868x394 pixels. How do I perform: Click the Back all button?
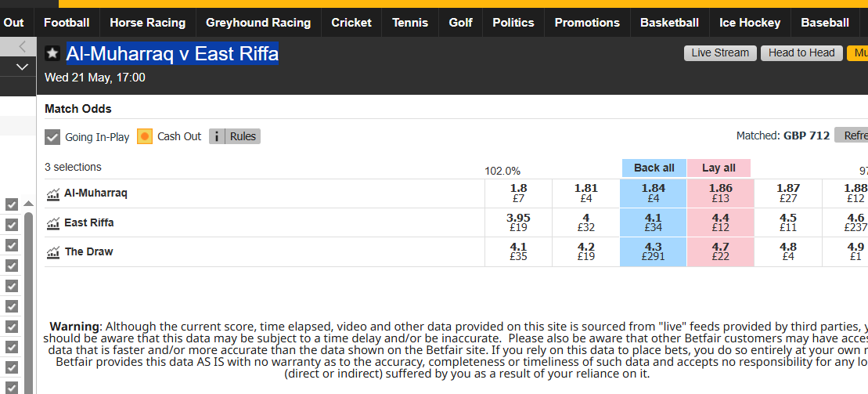[654, 168]
